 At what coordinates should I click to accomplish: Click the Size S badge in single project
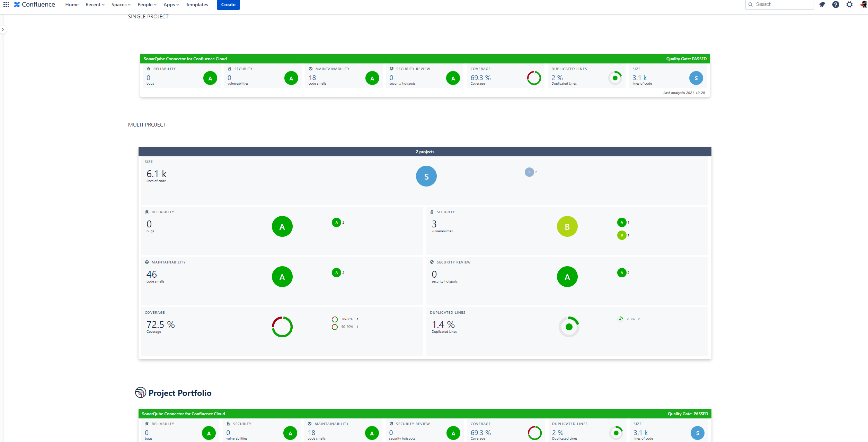click(696, 78)
